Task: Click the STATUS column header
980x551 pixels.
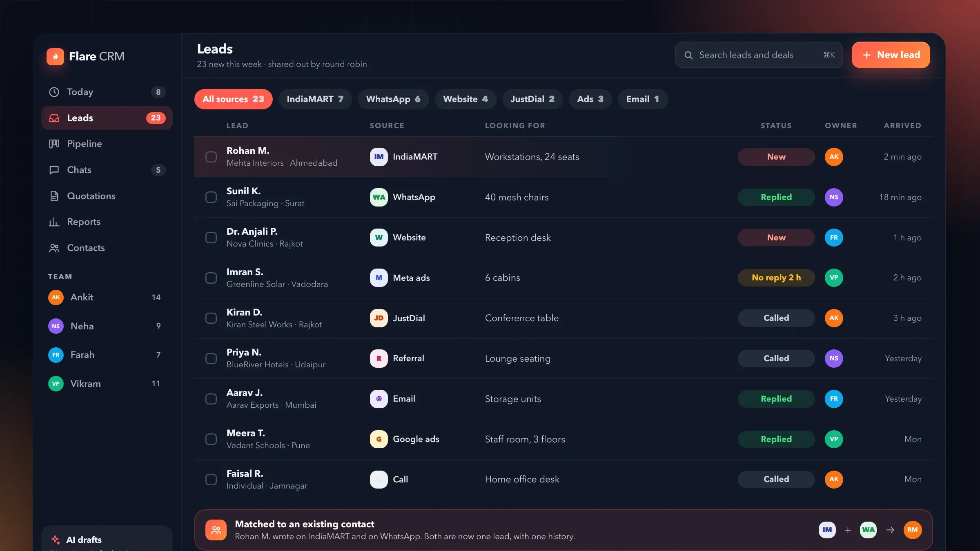Action: point(776,126)
